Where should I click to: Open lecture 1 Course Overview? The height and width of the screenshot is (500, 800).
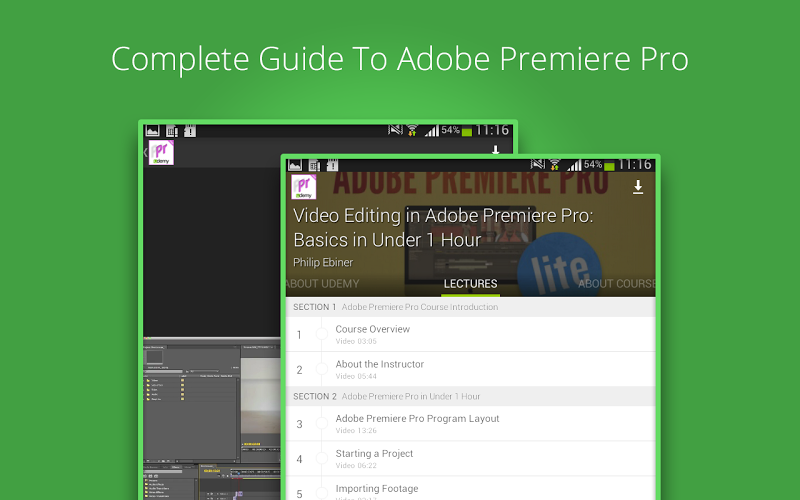click(x=470, y=335)
